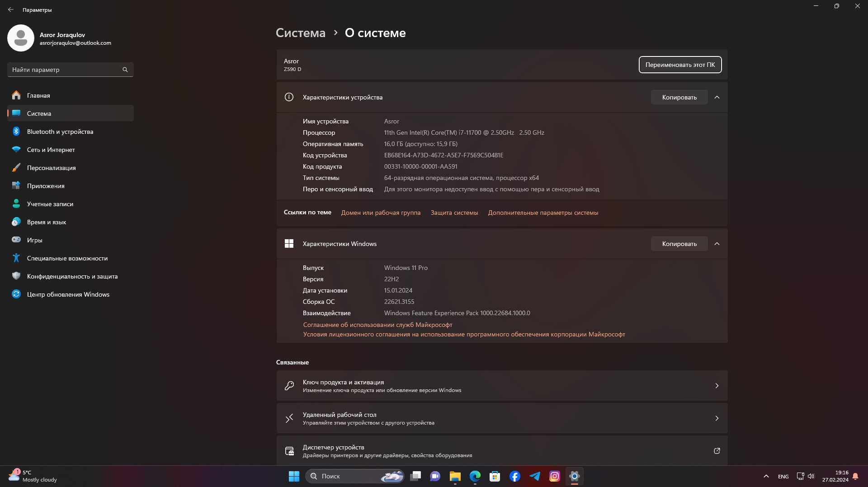Screen dimensions: 868x487
Task: Focus the Найти параметр search field
Action: (x=71, y=70)
